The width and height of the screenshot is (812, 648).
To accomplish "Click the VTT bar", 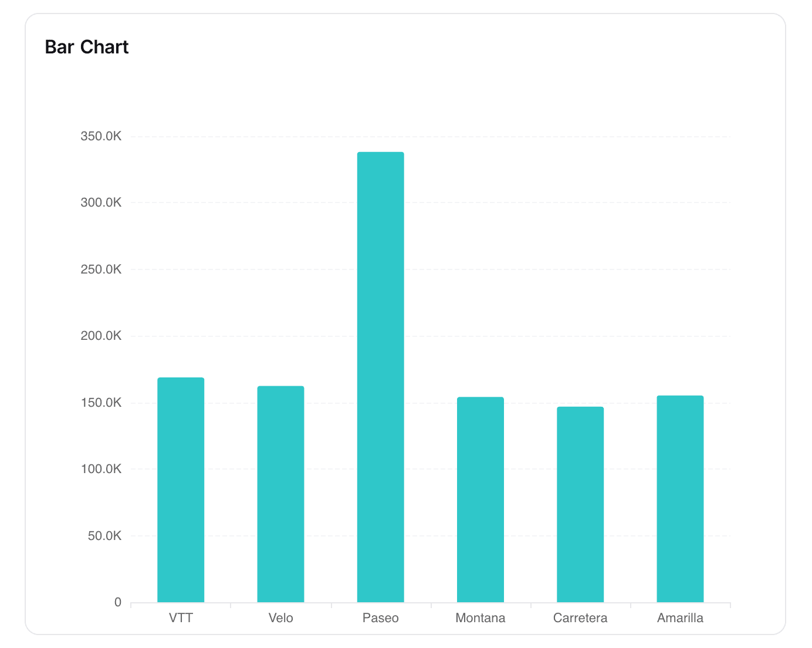I will pos(181,487).
